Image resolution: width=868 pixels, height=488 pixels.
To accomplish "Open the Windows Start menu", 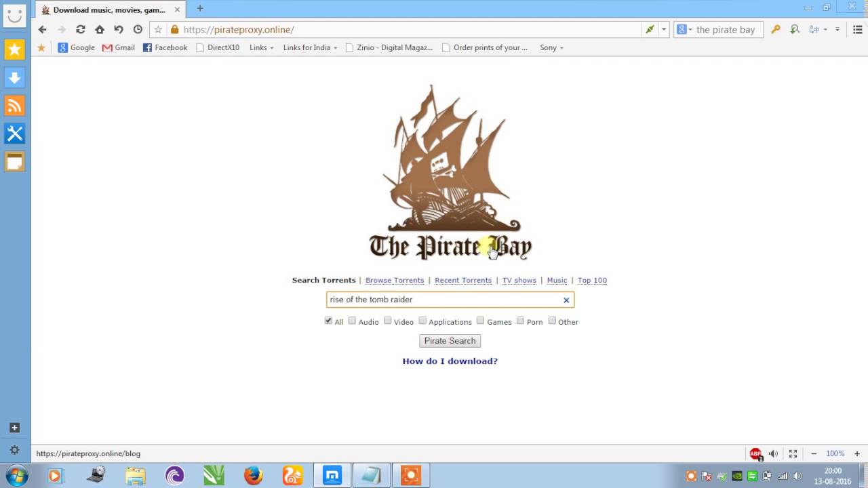I will (17, 475).
